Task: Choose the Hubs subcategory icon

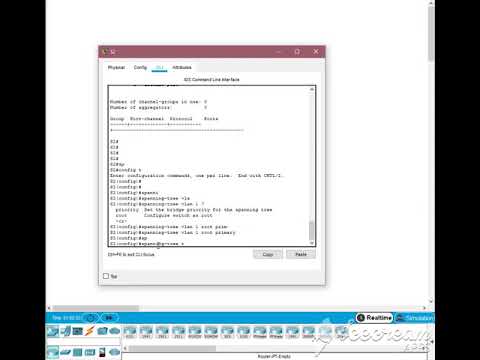Action: [x=77, y=352]
